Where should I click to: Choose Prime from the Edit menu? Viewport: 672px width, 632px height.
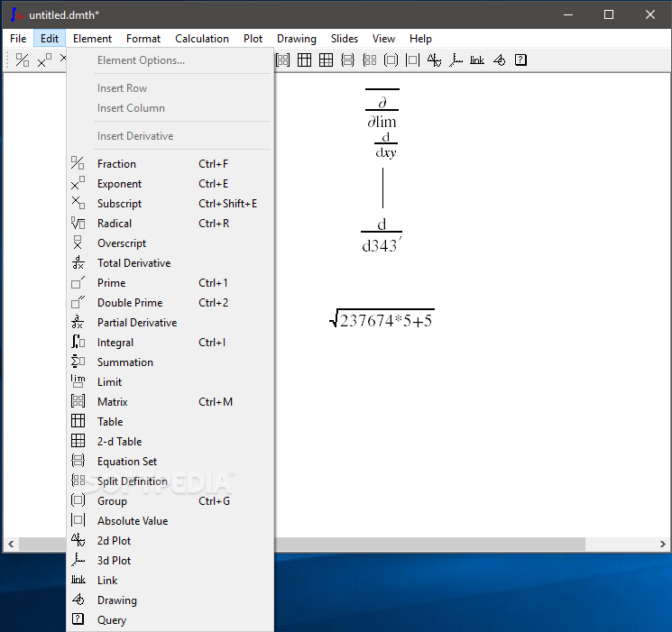(170, 283)
